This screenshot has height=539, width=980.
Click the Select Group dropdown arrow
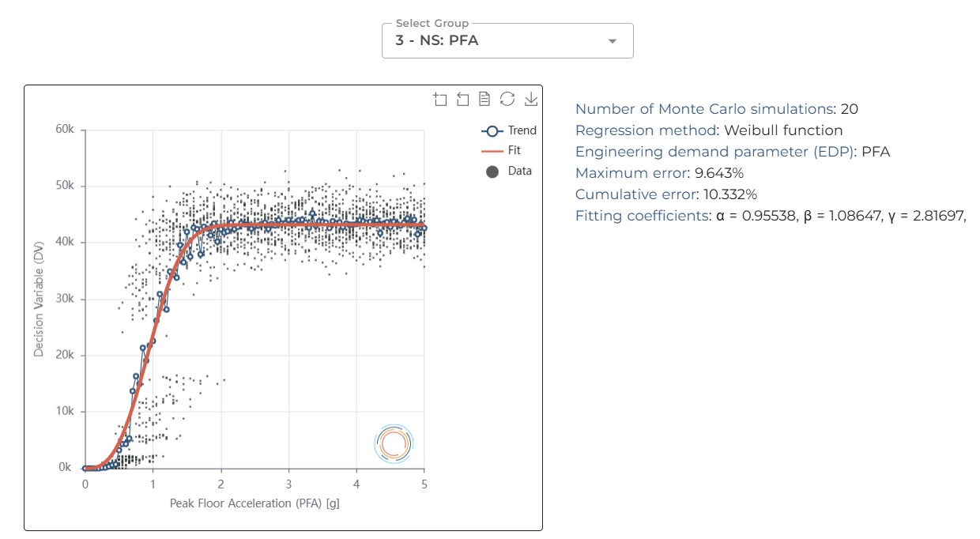point(612,41)
